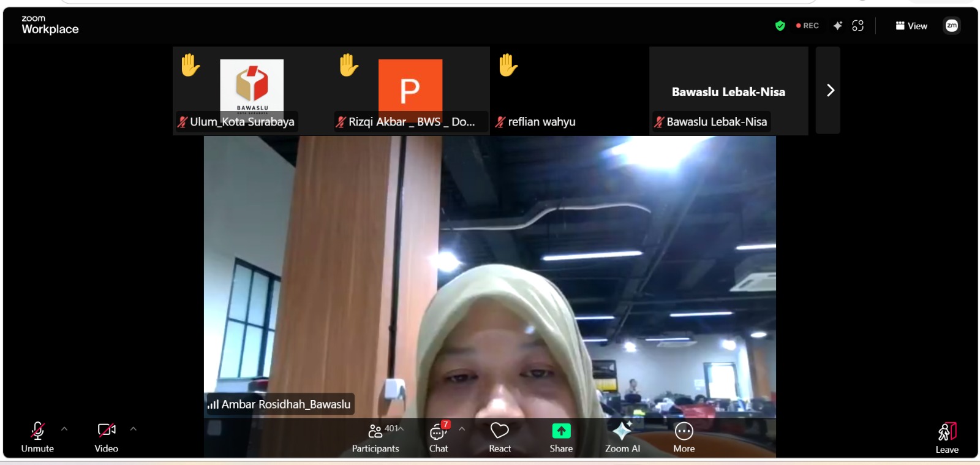Viewport: 980px width, 465px height.
Task: Click the REC recording indicator
Action: [x=807, y=26]
